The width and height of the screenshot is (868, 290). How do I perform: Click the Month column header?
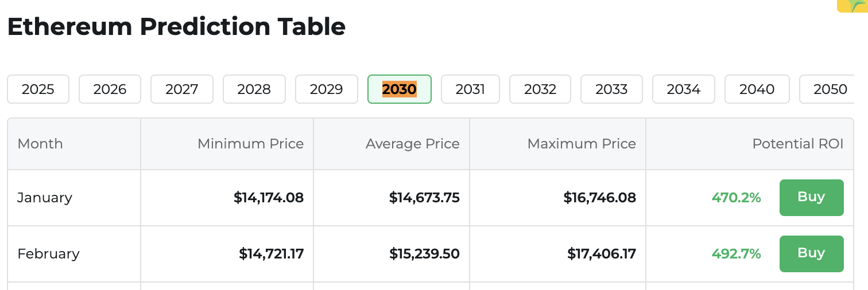[40, 144]
